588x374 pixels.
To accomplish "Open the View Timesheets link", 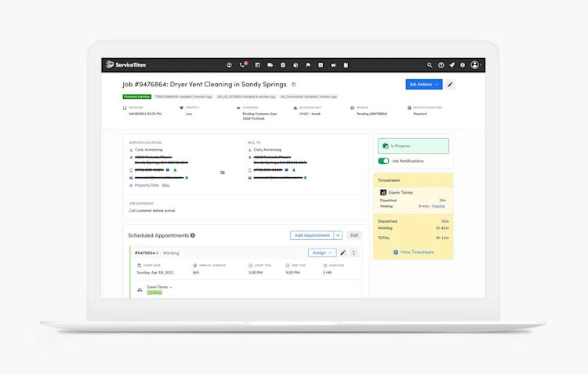I will tap(414, 252).
